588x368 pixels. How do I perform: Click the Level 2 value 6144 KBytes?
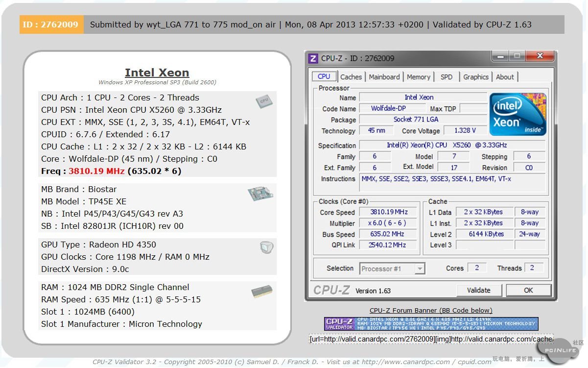[x=484, y=234]
